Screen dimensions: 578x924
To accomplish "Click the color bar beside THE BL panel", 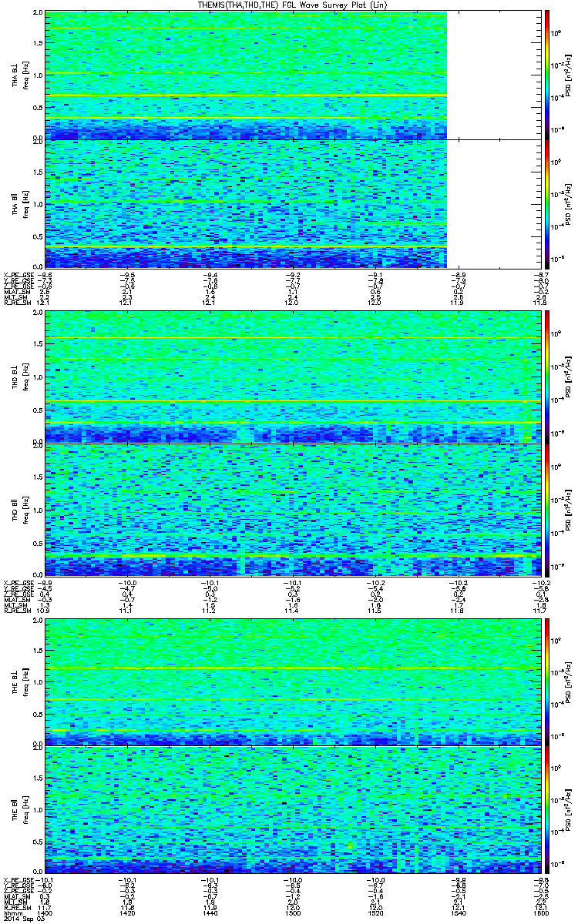I will (547, 680).
